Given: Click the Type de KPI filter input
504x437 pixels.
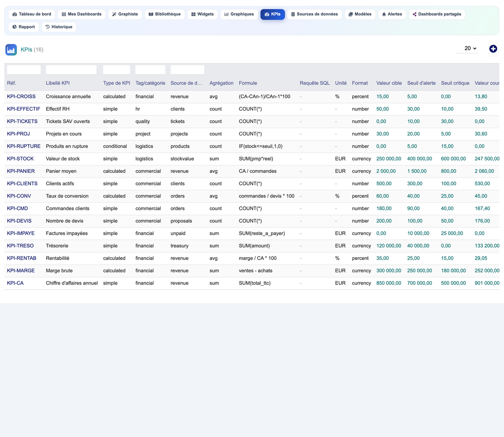Looking at the screenshot, I should [x=116, y=70].
